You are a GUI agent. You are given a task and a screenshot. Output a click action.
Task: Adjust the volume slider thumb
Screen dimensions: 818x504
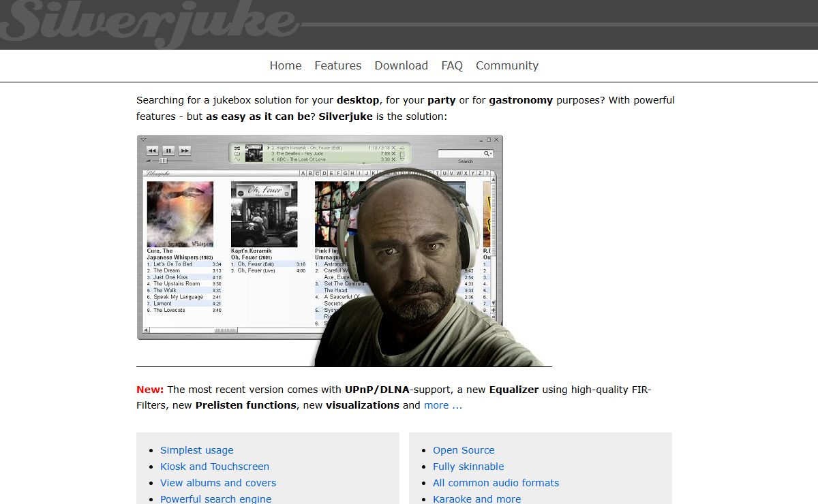[163, 161]
